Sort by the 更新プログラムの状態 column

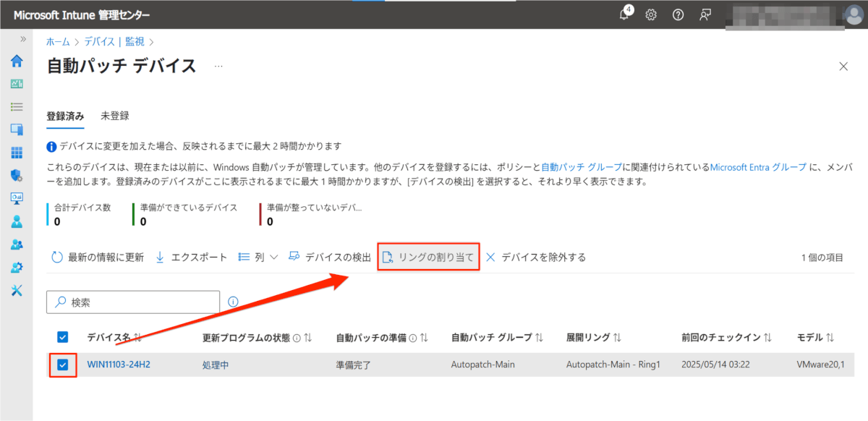point(257,338)
